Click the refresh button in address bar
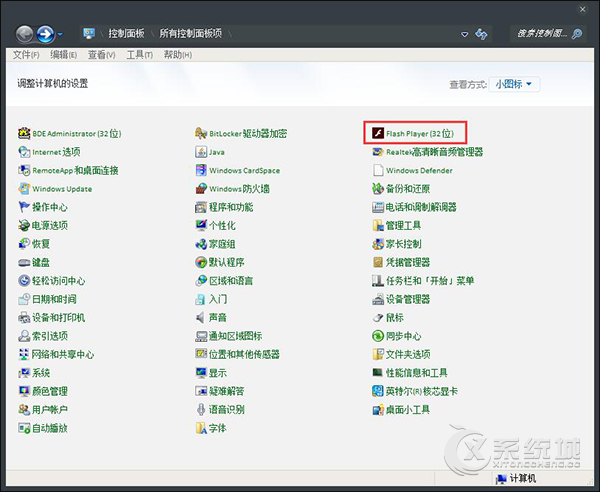This screenshot has height=492, width=600. [x=481, y=34]
